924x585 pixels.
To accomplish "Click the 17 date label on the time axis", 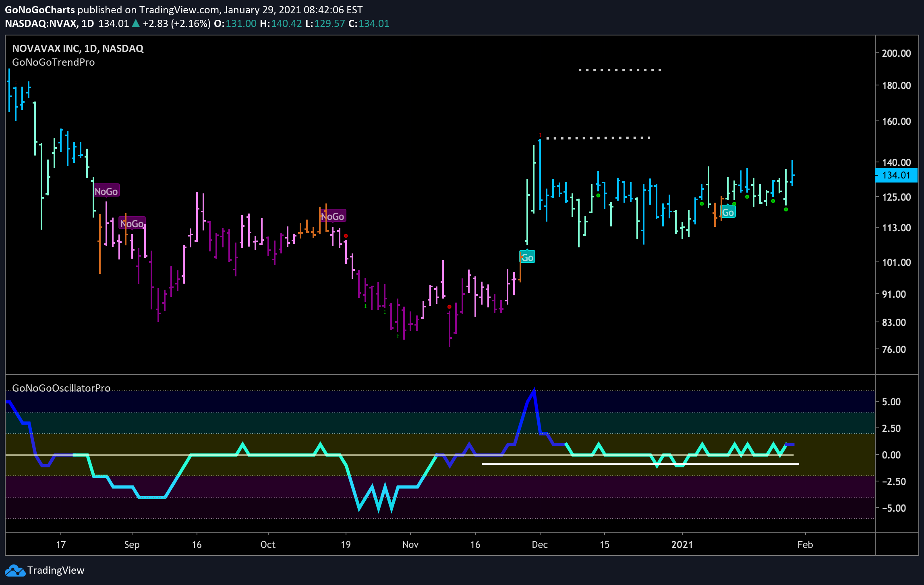I will pos(61,545).
